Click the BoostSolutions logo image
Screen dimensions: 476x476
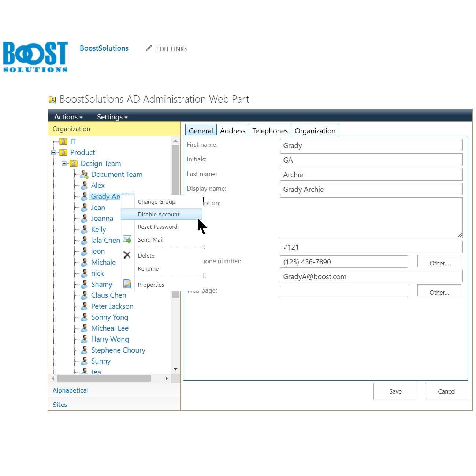click(36, 57)
